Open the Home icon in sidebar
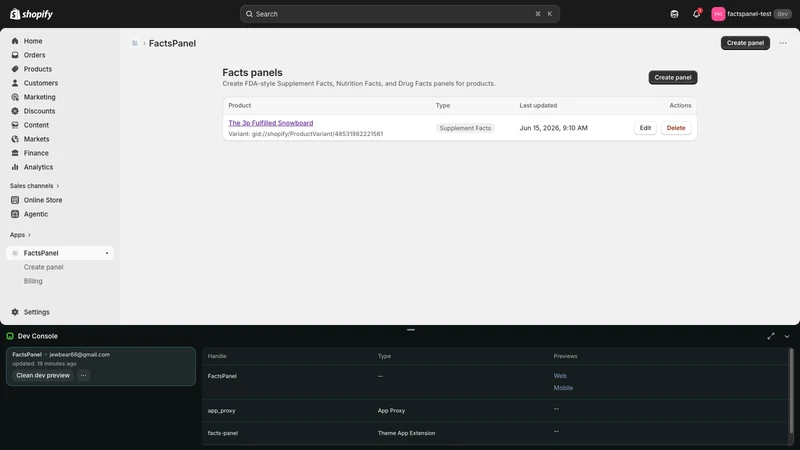 15,41
